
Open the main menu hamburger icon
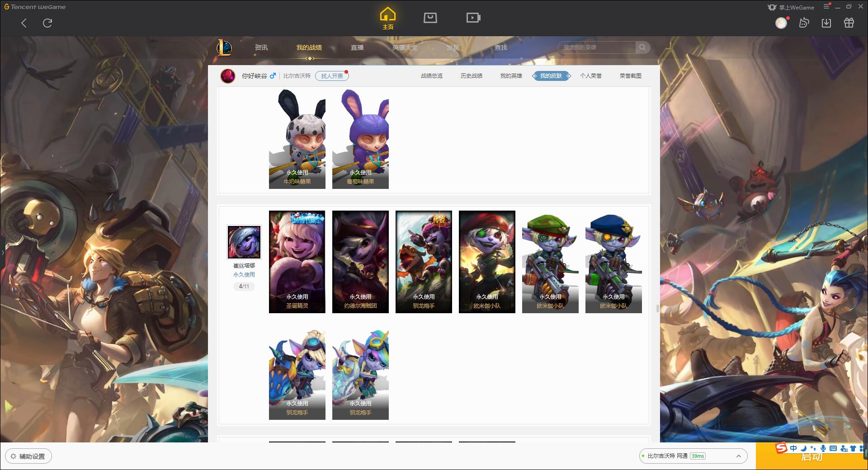point(826,7)
